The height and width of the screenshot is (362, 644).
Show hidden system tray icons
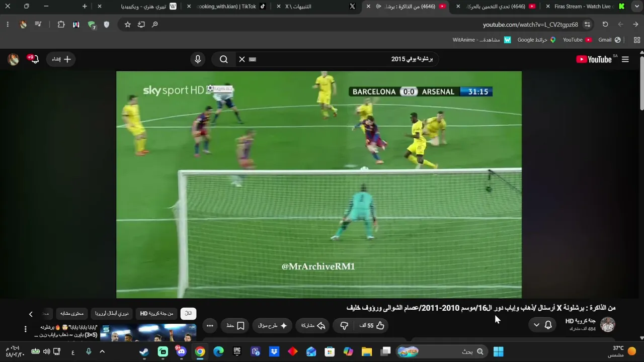(x=102, y=351)
